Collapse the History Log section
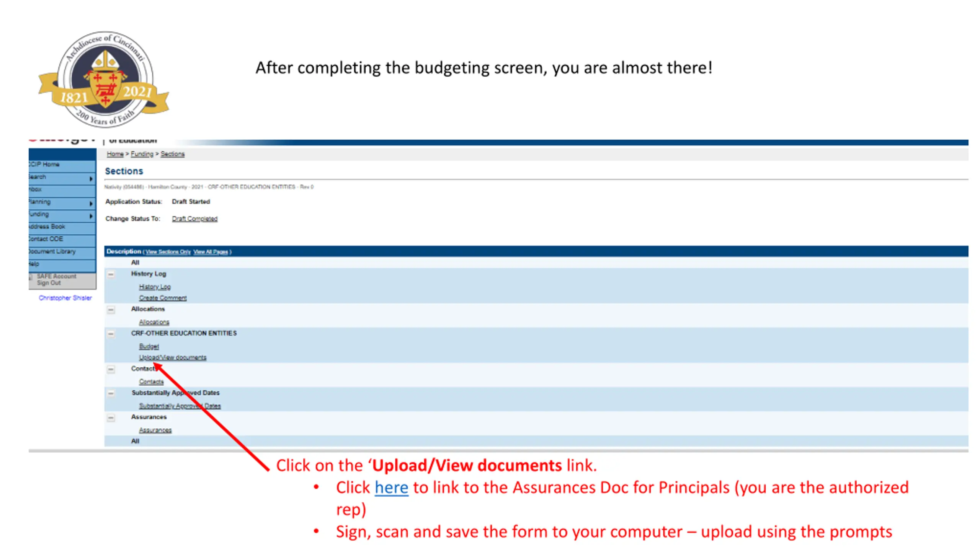Image resolution: width=980 pixels, height=551 pixels. tap(111, 274)
